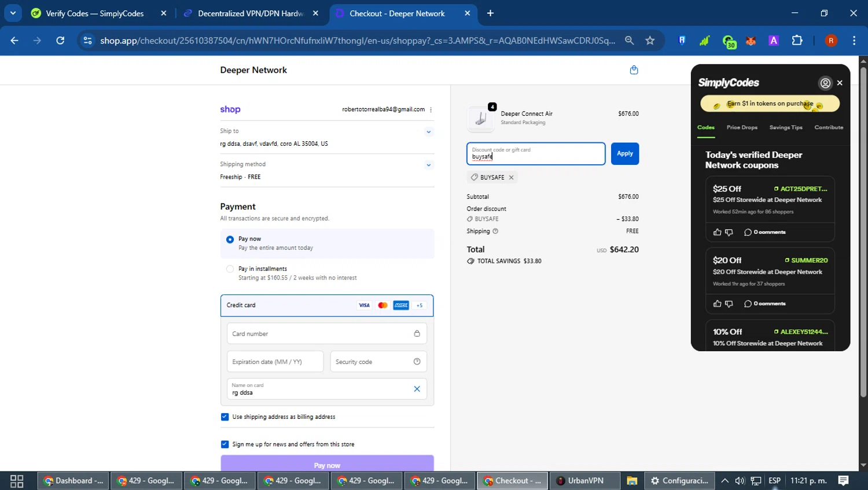868x490 pixels.
Task: Clear the Name on card field
Action: pos(417,389)
